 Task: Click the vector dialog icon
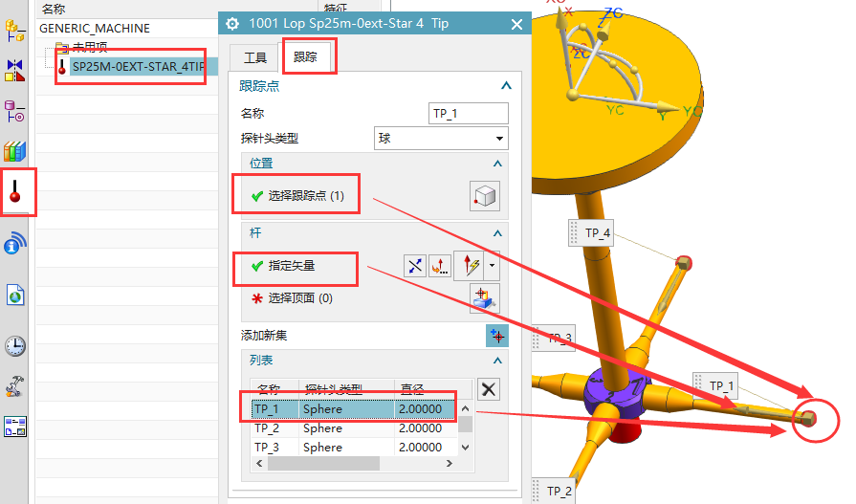click(440, 266)
